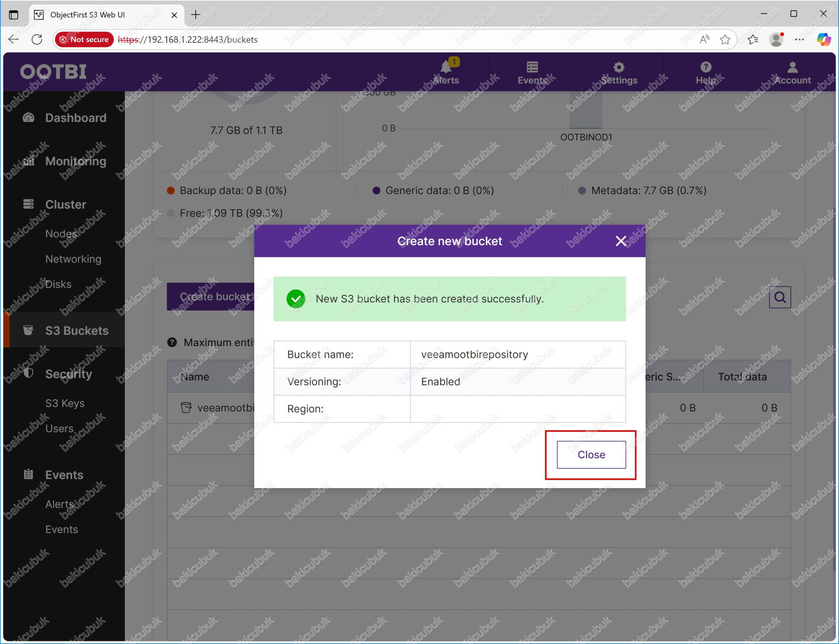Open Users under Security
Screen dimensions: 839x644
coord(59,429)
